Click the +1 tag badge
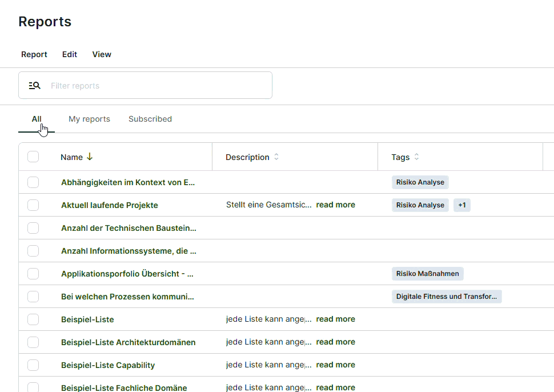Screen dimensions: 554x392 point(461,205)
